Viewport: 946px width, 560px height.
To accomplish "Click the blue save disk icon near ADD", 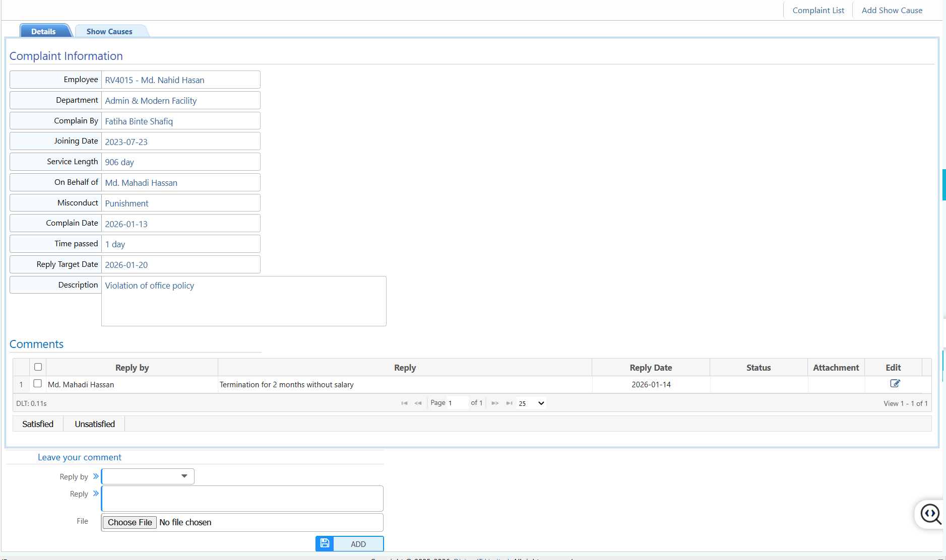I will click(x=325, y=543).
